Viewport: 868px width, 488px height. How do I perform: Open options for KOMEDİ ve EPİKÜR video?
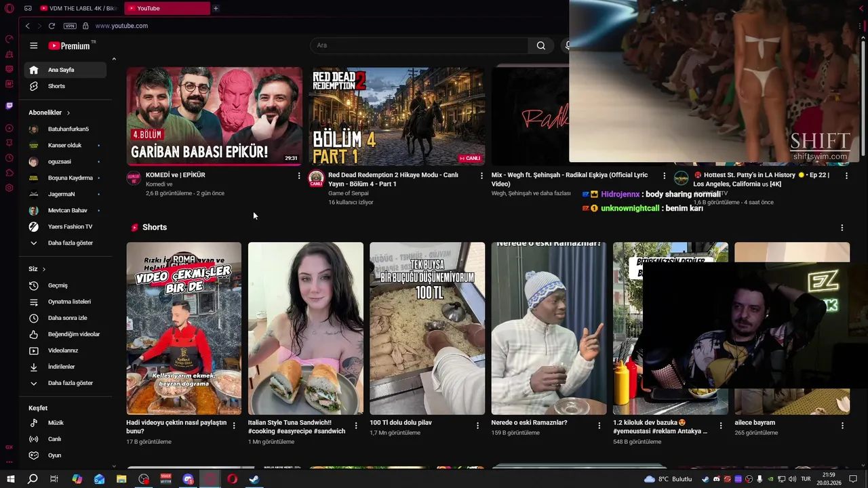click(299, 176)
